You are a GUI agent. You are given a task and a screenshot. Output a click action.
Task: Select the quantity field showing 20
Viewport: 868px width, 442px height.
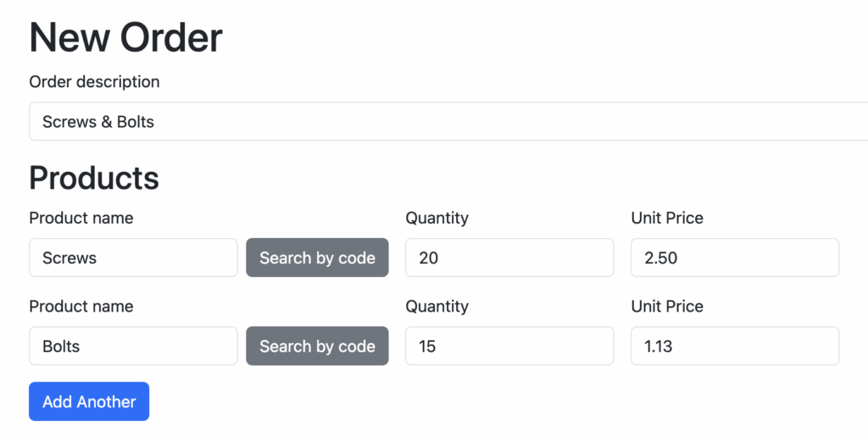point(509,257)
